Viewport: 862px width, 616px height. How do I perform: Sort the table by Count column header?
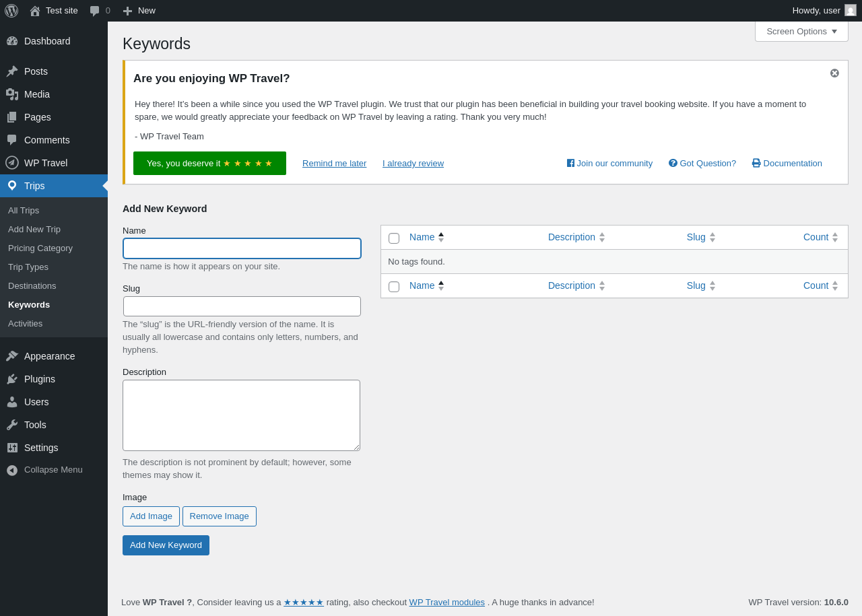(816, 237)
